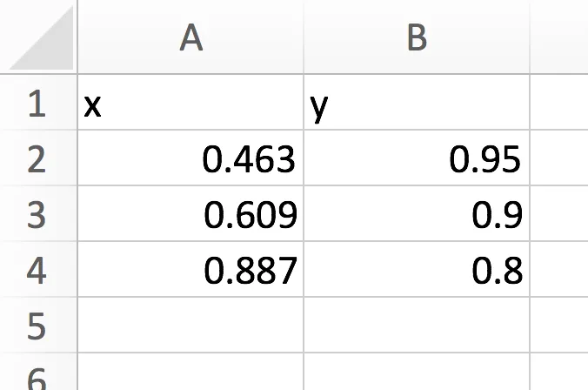Select row 5 header
This screenshot has height=390, width=588.
tap(38, 325)
